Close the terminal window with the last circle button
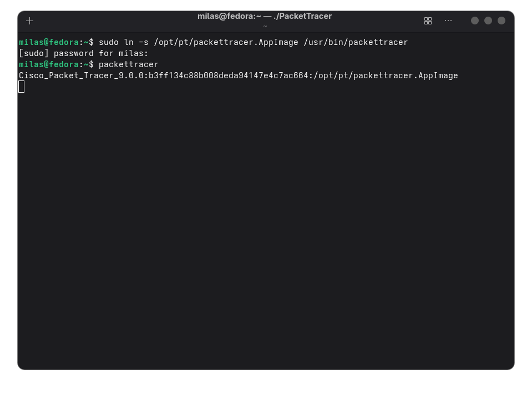The height and width of the screenshot is (394, 532). click(x=501, y=21)
